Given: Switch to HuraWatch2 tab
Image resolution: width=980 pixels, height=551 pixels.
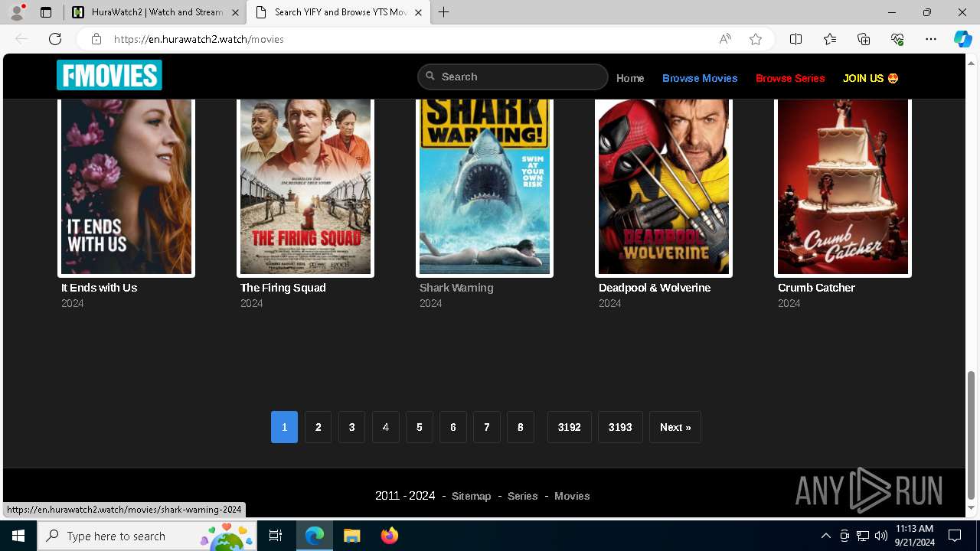Looking at the screenshot, I should [154, 12].
